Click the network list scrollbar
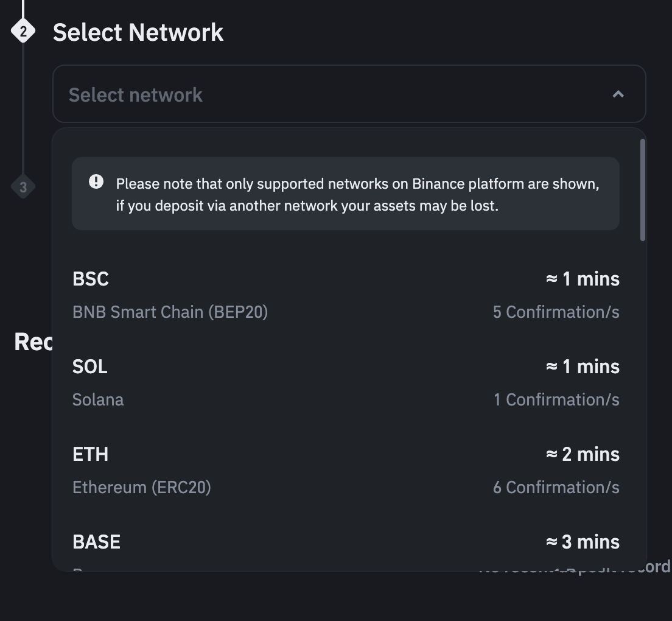672x621 pixels. click(643, 190)
